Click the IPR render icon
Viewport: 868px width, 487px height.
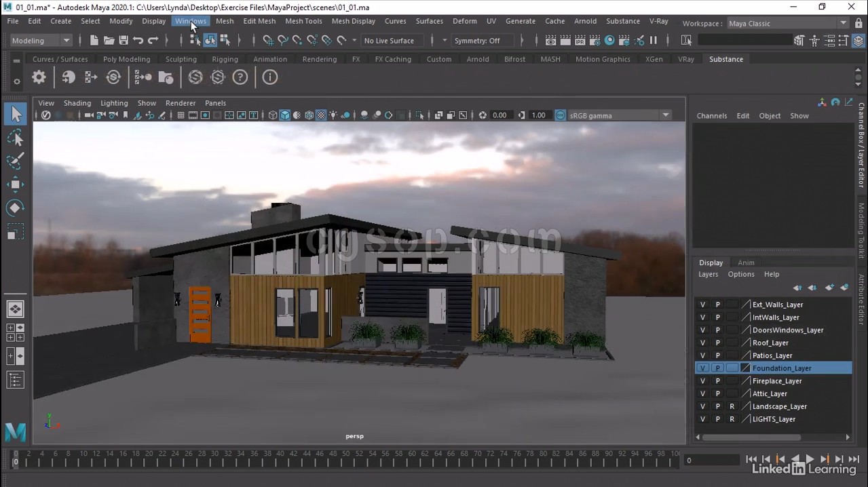pyautogui.click(x=580, y=41)
